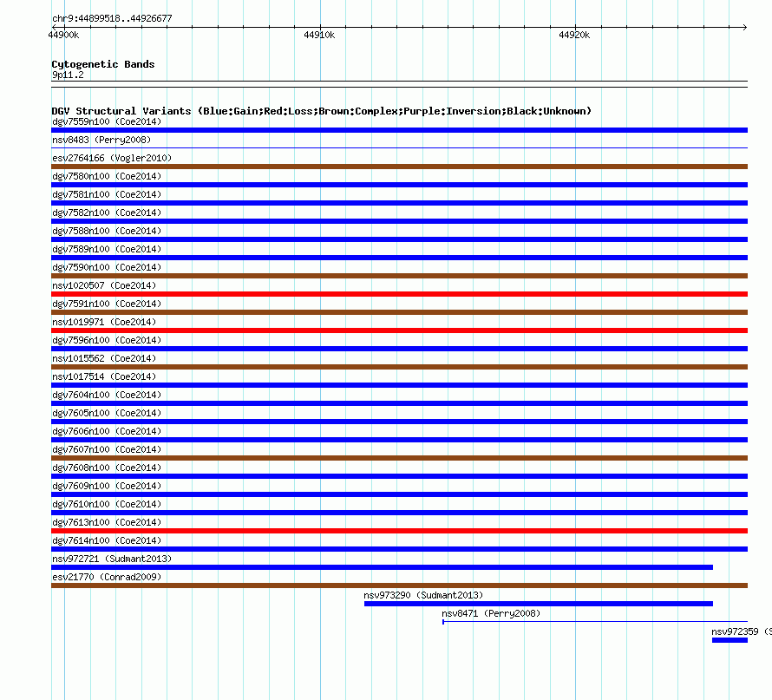Click the 44910k ruler position label
The image size is (772, 700).
(x=319, y=35)
